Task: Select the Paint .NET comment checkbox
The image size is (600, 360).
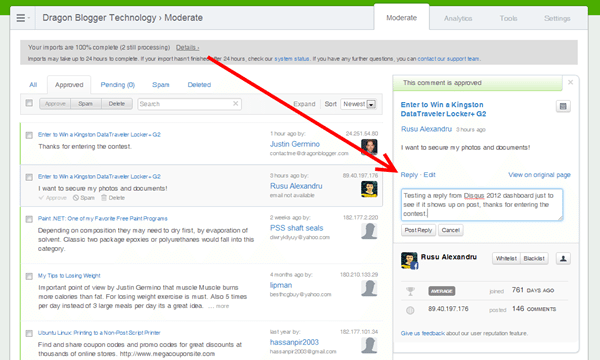Action: click(29, 219)
